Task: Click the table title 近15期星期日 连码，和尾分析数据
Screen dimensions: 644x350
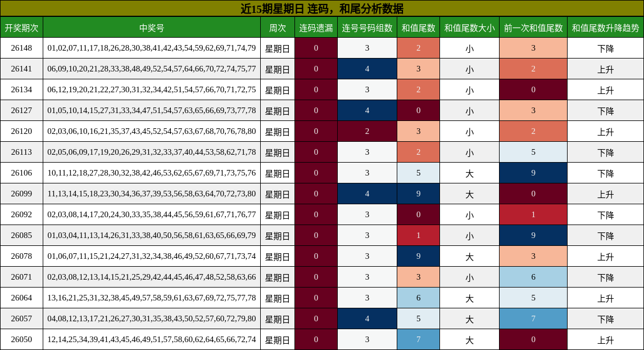Action: (322, 8)
